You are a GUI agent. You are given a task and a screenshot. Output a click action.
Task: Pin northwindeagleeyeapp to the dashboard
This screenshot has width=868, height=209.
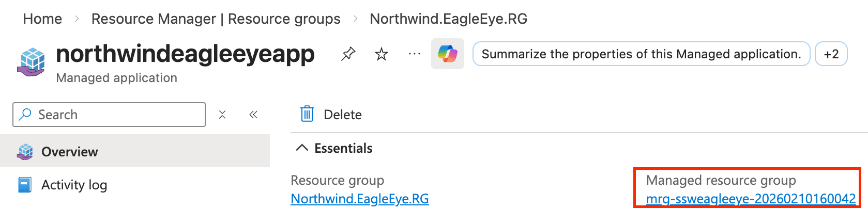click(348, 54)
